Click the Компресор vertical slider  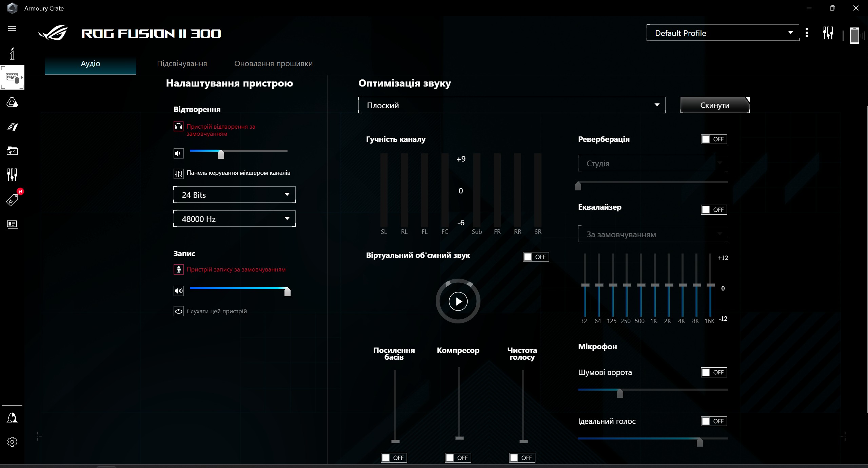(x=459, y=403)
